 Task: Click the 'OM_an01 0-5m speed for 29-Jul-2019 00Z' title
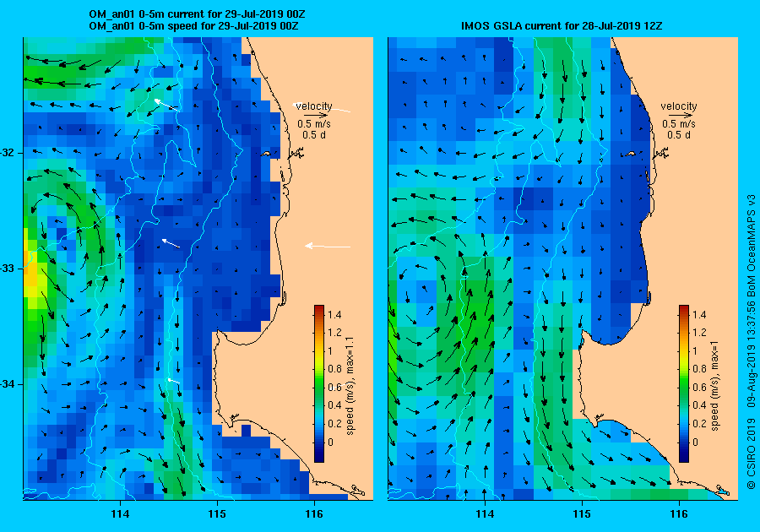193,26
